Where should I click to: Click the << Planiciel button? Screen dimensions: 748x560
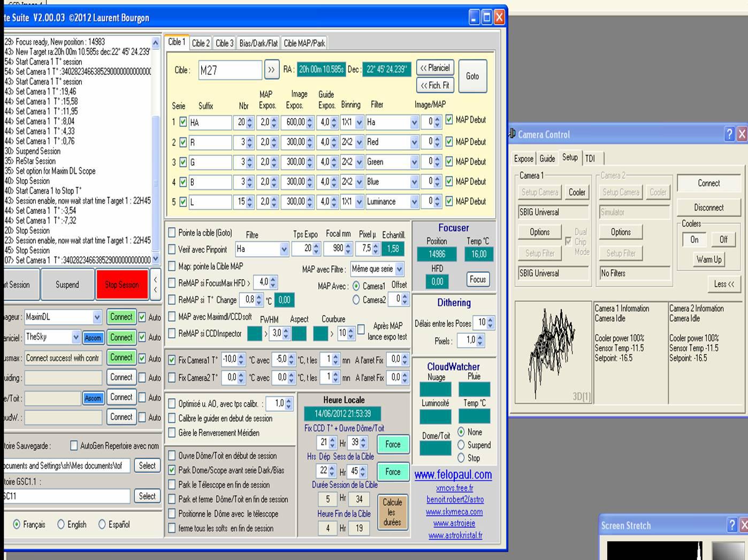(435, 68)
